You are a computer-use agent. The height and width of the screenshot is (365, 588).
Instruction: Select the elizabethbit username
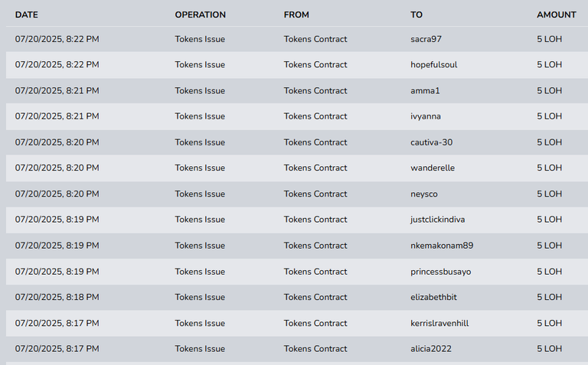pyautogui.click(x=433, y=298)
